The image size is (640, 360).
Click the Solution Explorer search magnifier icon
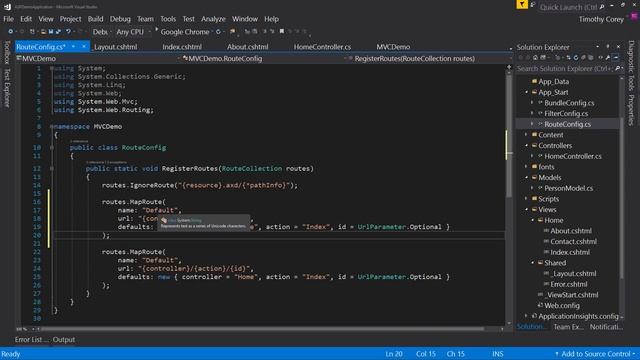pos(617,69)
